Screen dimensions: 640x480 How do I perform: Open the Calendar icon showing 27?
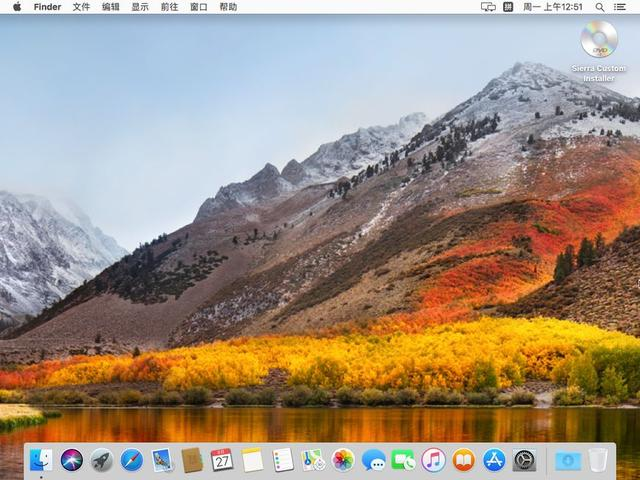coord(222,460)
